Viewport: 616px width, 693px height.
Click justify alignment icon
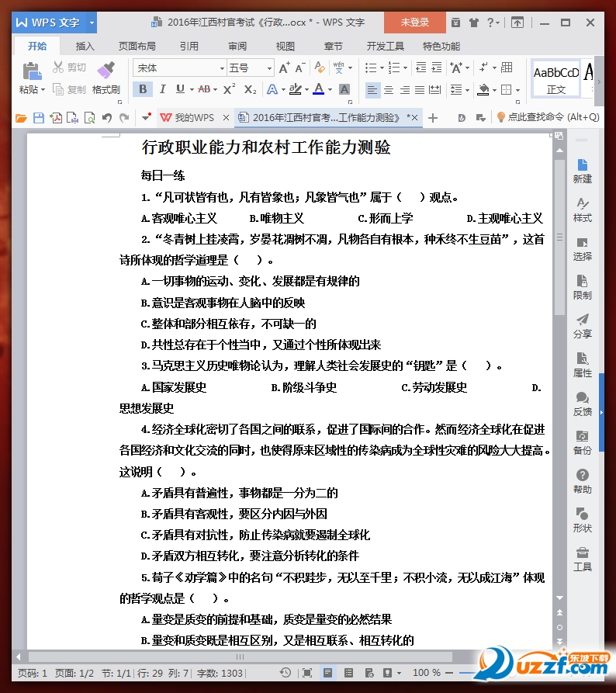[x=420, y=90]
